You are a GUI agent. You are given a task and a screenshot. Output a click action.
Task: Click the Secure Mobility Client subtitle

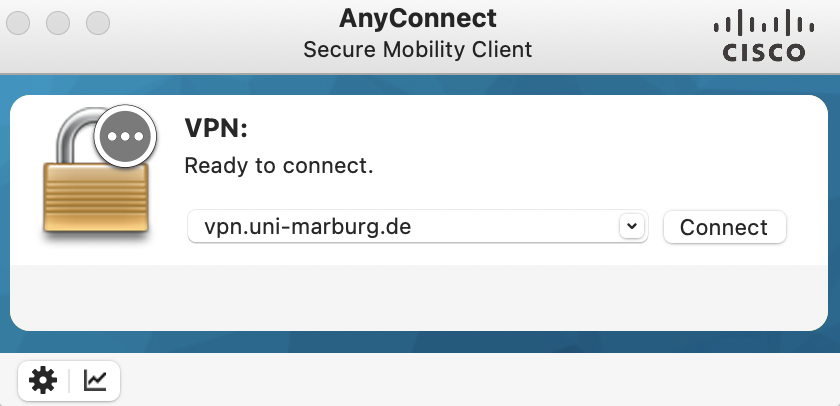(x=418, y=50)
